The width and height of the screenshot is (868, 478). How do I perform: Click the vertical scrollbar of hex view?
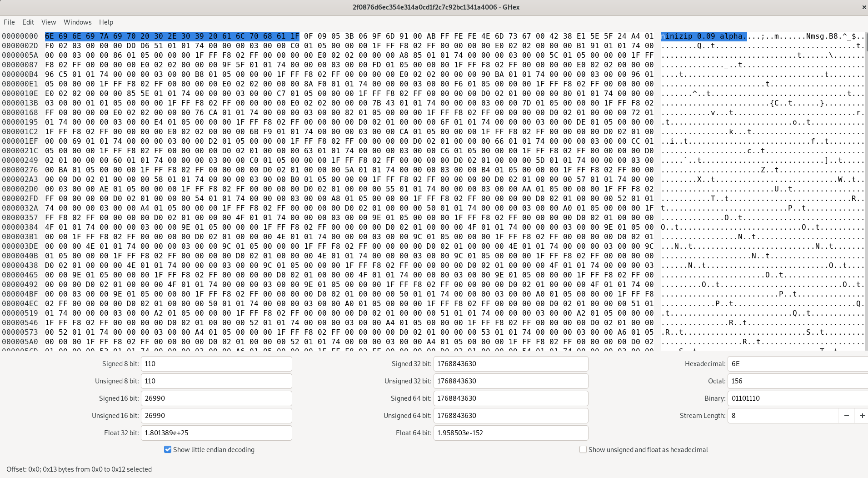click(866, 191)
